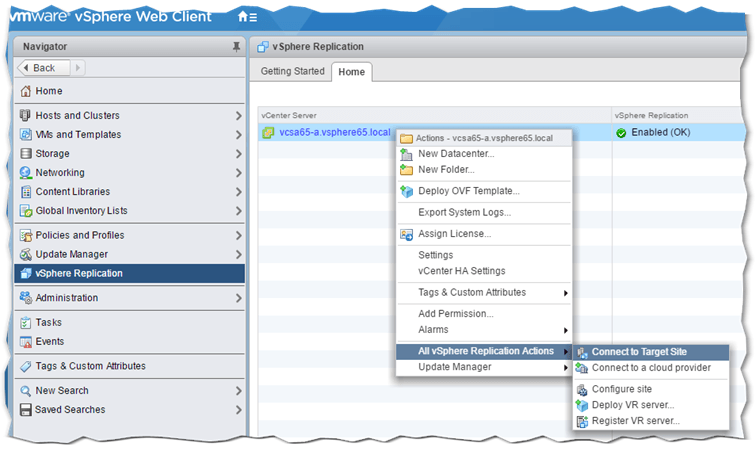Click the home menu icon in header
This screenshot has width=756, height=451.
(247, 17)
